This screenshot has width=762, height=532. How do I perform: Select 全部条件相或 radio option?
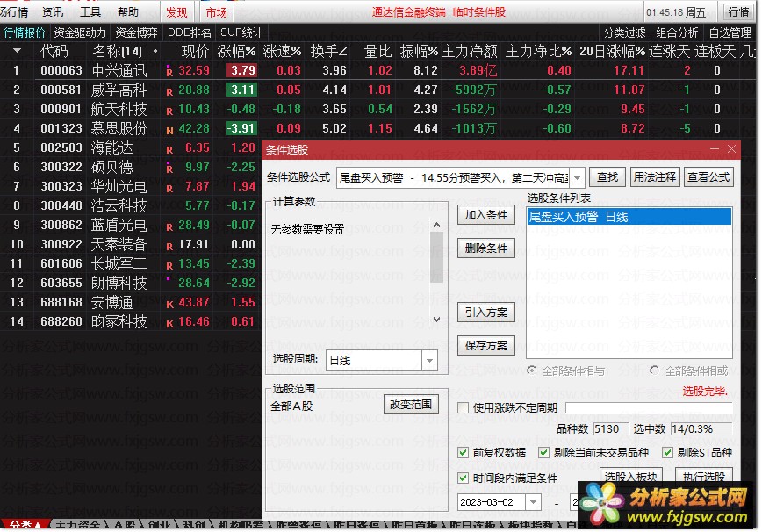(655, 370)
